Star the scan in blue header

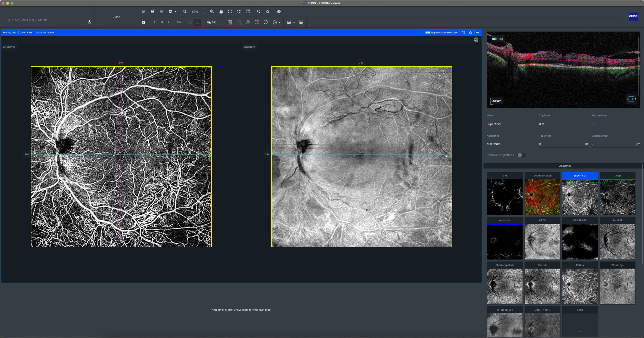470,32
